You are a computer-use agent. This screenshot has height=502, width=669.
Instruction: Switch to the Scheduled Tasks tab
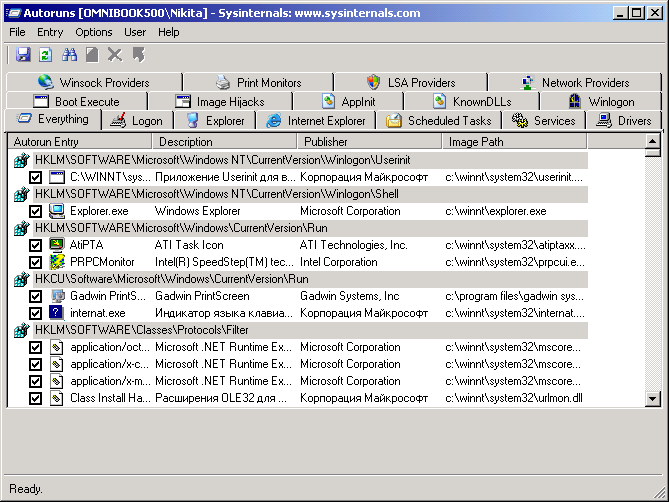click(439, 121)
